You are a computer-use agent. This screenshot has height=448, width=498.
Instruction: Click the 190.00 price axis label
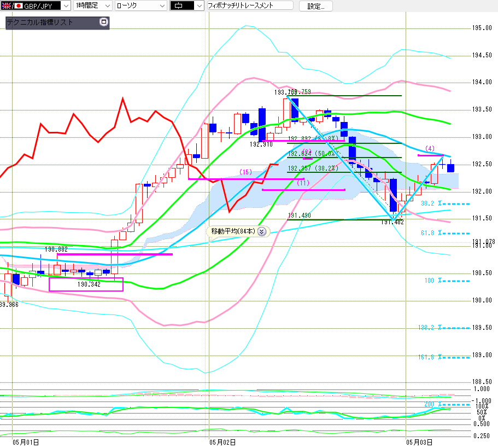(482, 300)
